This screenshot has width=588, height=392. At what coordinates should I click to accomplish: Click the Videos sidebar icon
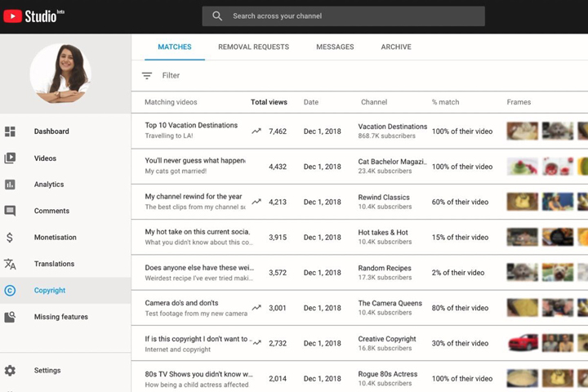click(10, 158)
